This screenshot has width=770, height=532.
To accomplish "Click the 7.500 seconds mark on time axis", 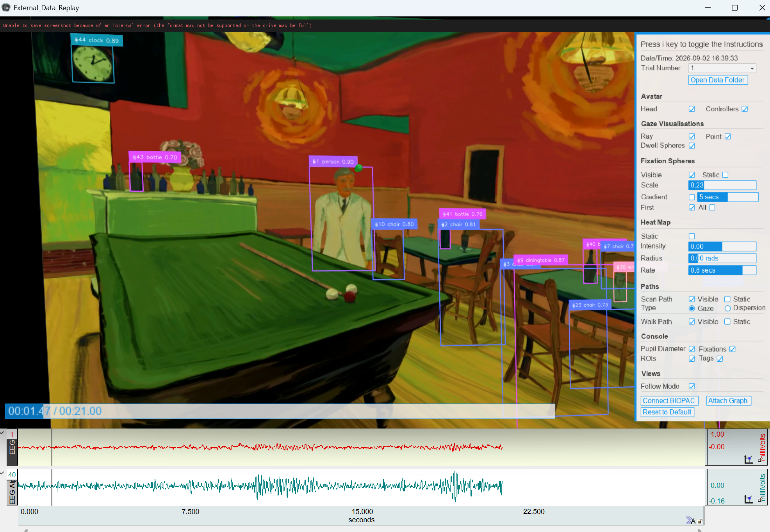I will (x=191, y=512).
